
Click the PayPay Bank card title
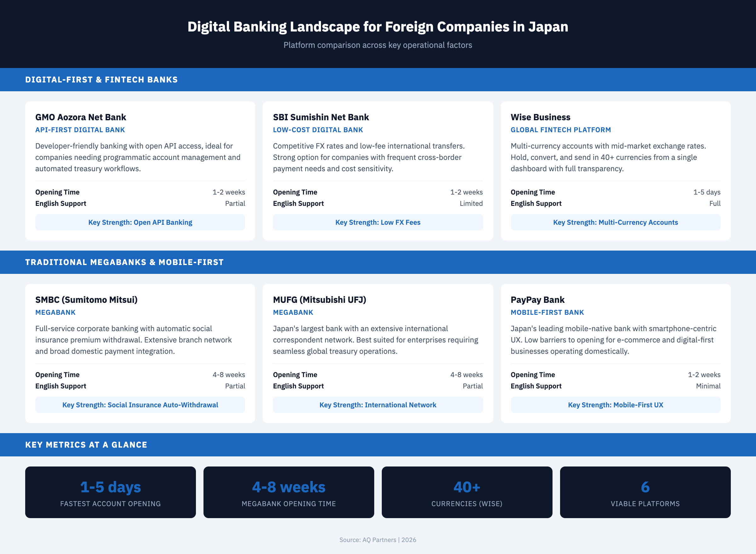538,300
